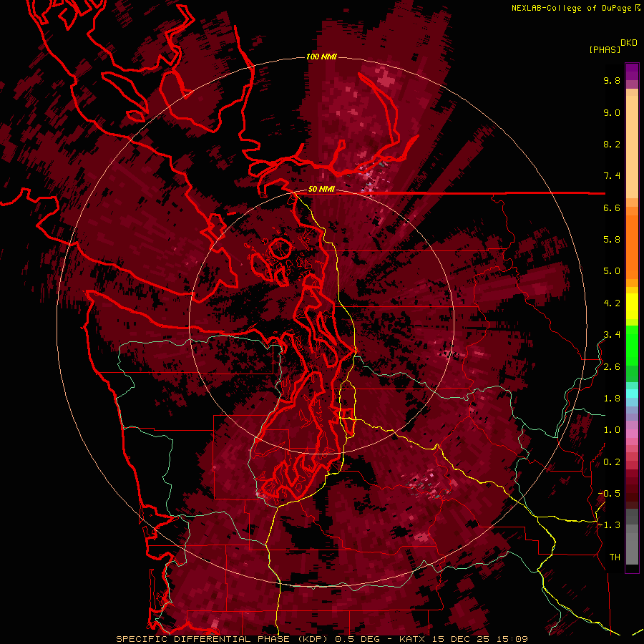Click the -0.5 legend value
This screenshot has height=644, width=644.
[x=609, y=494]
